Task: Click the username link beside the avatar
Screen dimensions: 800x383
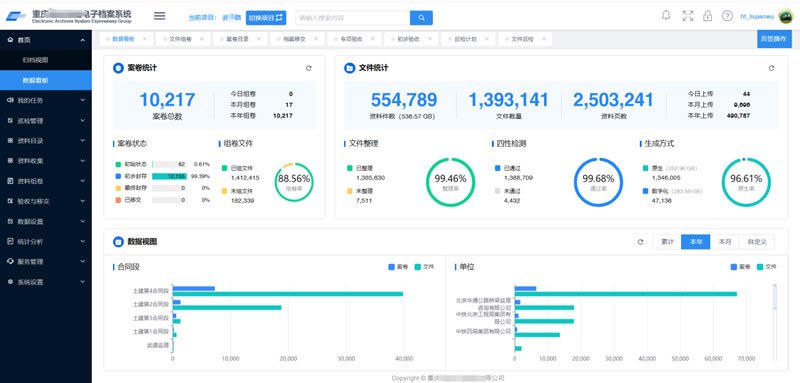Action: 757,17
